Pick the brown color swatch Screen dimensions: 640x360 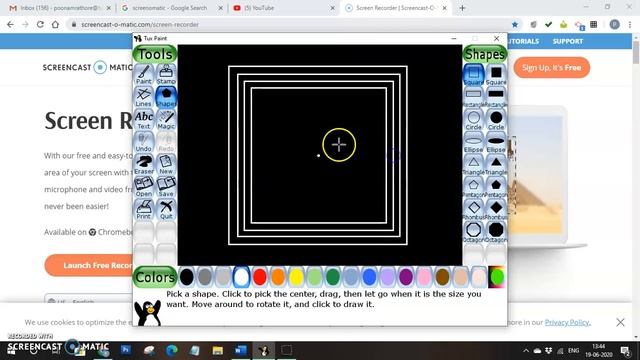[x=442, y=277]
